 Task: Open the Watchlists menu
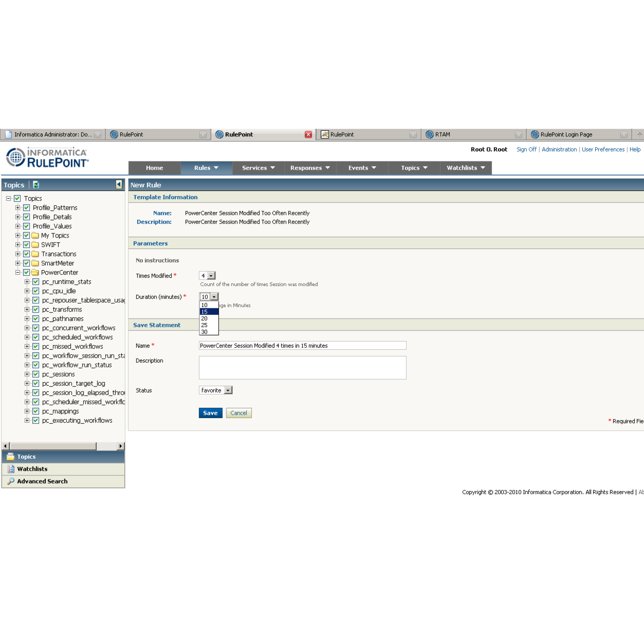[466, 168]
